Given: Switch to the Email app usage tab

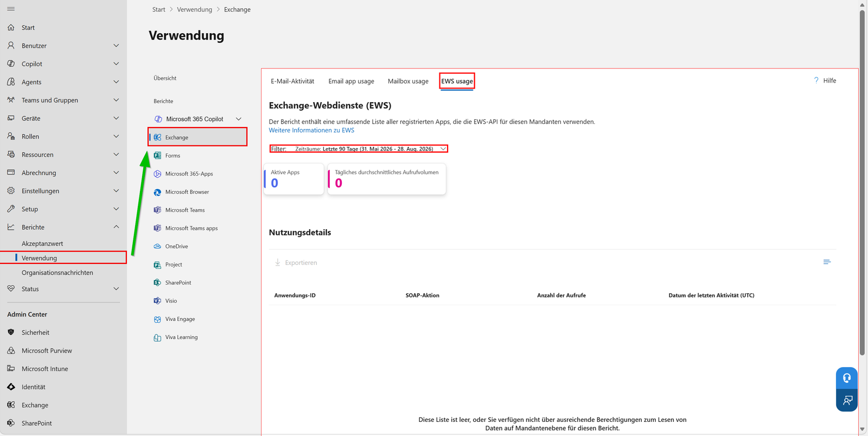Looking at the screenshot, I should click(x=351, y=81).
